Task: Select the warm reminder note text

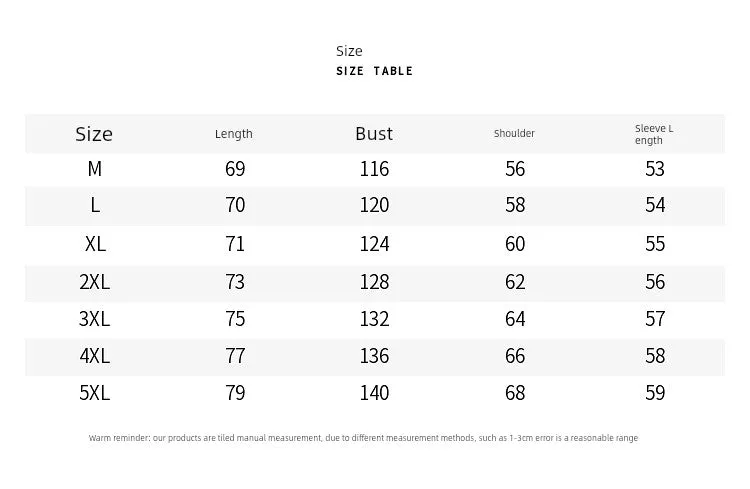Action: 363,438
